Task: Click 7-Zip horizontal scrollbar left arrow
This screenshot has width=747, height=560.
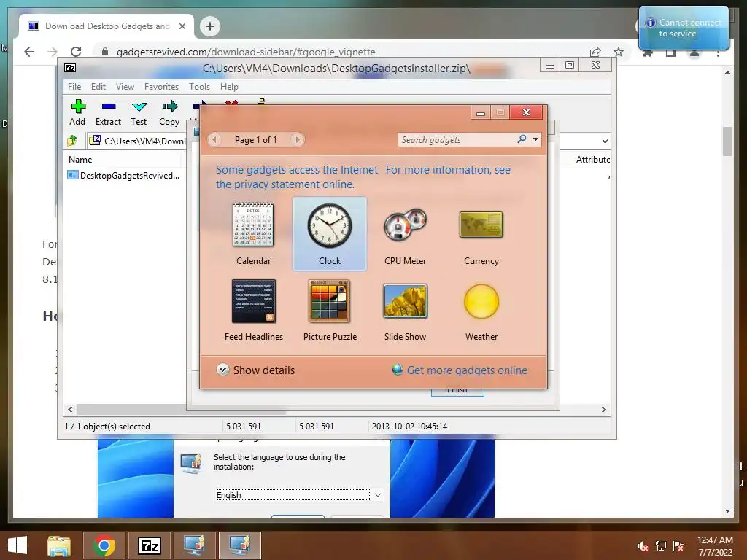Action: tap(70, 410)
